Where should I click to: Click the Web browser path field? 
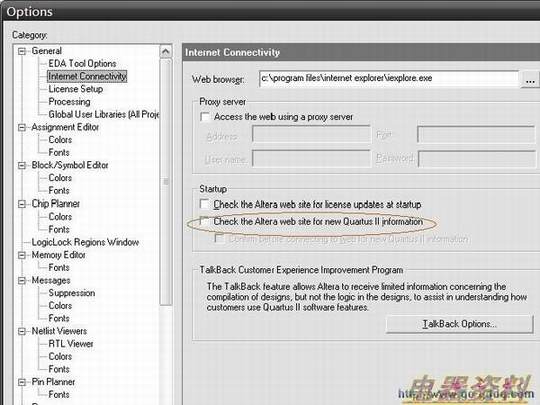pyautogui.click(x=389, y=79)
